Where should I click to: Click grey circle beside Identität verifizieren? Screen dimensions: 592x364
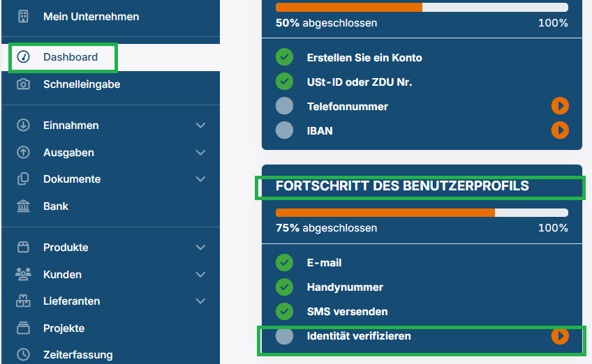click(284, 336)
